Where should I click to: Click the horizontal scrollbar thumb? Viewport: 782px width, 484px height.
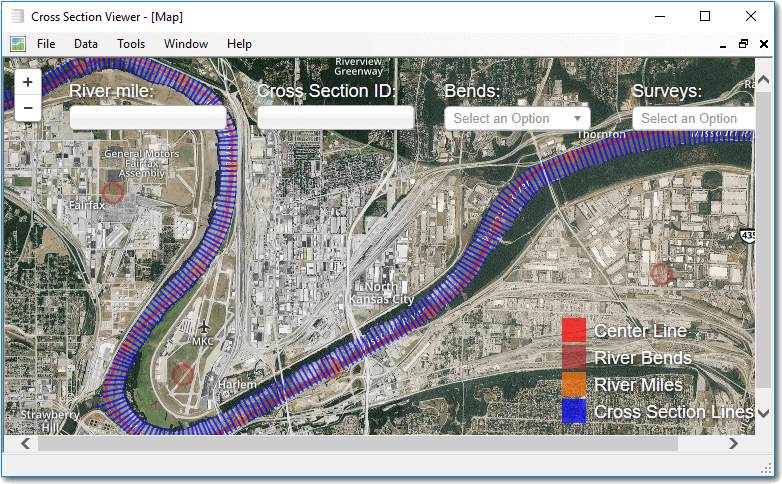(x=358, y=443)
